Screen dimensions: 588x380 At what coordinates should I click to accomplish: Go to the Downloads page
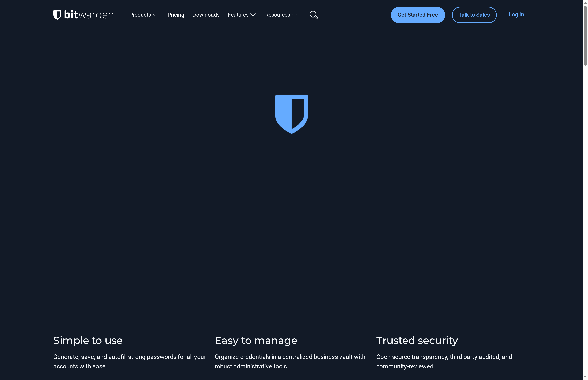click(206, 15)
